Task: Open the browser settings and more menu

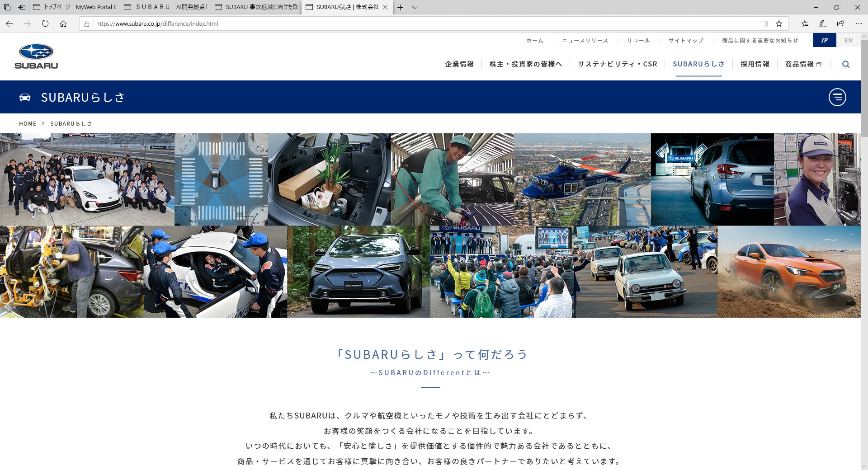Action: (859, 23)
